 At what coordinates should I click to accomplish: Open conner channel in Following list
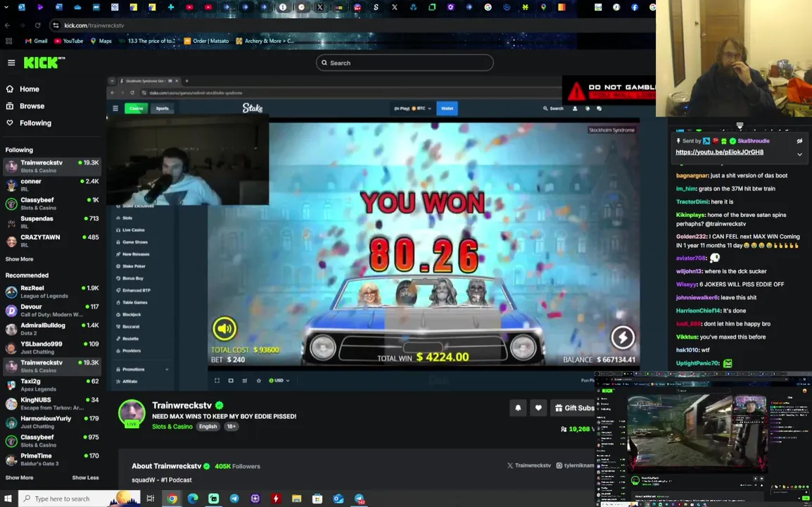(52, 184)
